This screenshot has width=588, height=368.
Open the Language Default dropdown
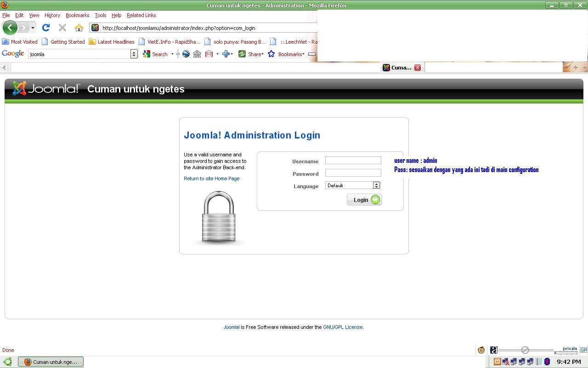353,185
